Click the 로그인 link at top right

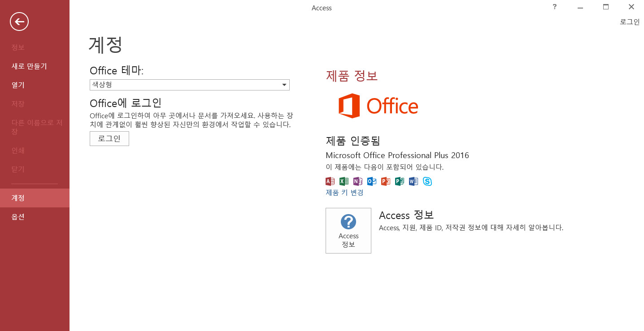coord(630,21)
